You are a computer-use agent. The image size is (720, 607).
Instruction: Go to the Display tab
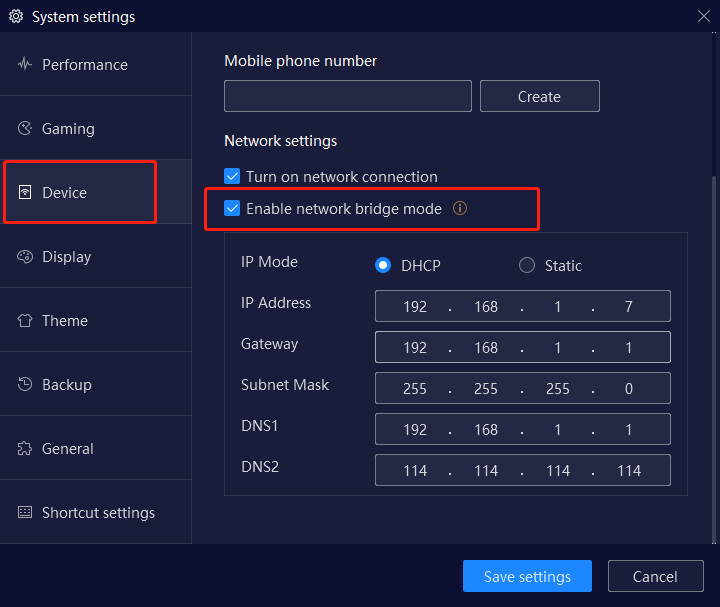96,256
